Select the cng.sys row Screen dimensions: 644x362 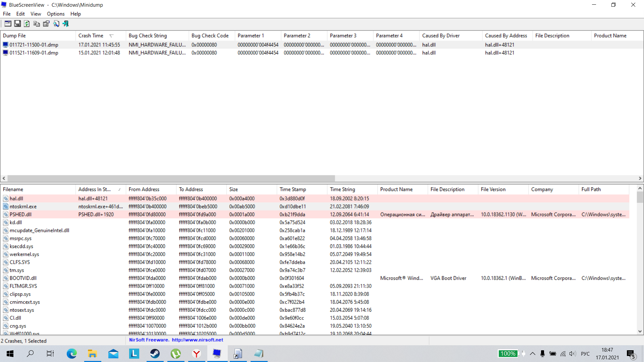pos(315,326)
